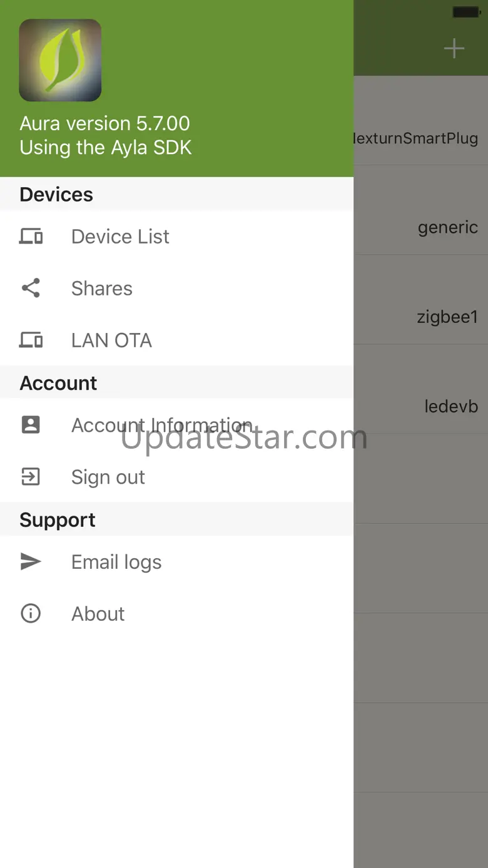Viewport: 488px width, 868px height.
Task: Choose Sign out
Action: tap(108, 477)
